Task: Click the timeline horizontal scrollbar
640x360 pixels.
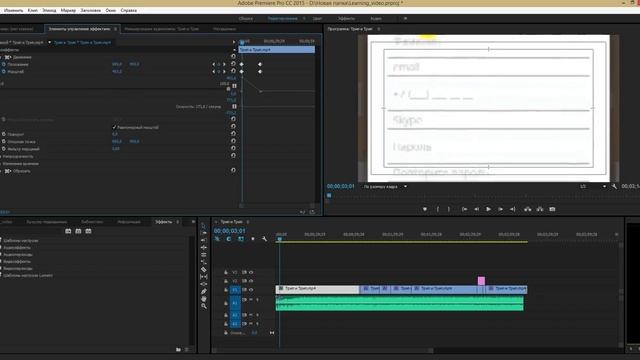Action: [323, 350]
